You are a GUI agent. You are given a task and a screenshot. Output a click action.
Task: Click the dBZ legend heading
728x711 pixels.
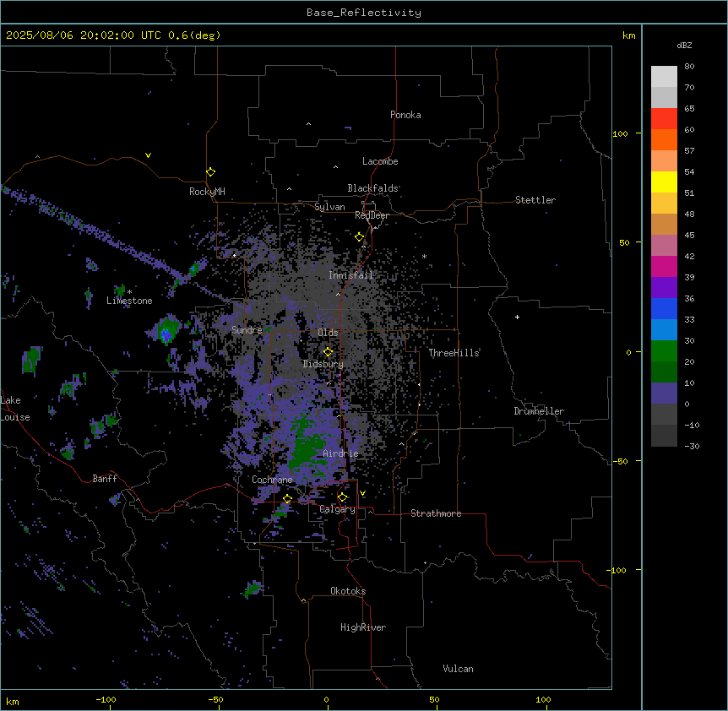click(684, 45)
